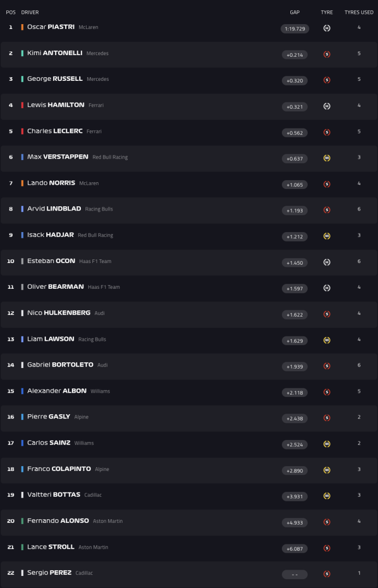Click McLaren's orange team color bar beside Piastri
378x588 pixels.
(x=21, y=27)
